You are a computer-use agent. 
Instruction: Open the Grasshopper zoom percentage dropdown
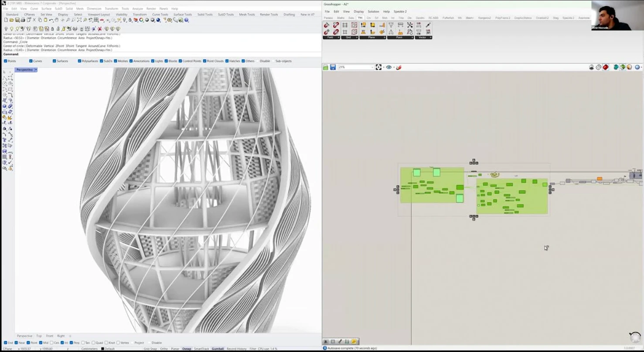pos(372,67)
